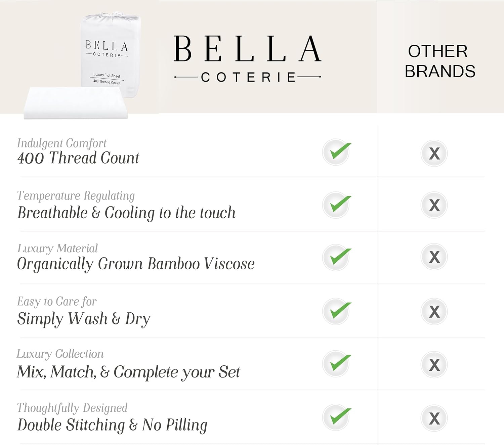Click the Organically Grown Bamboo Viscose text
This screenshot has width=504, height=445.
tap(136, 264)
